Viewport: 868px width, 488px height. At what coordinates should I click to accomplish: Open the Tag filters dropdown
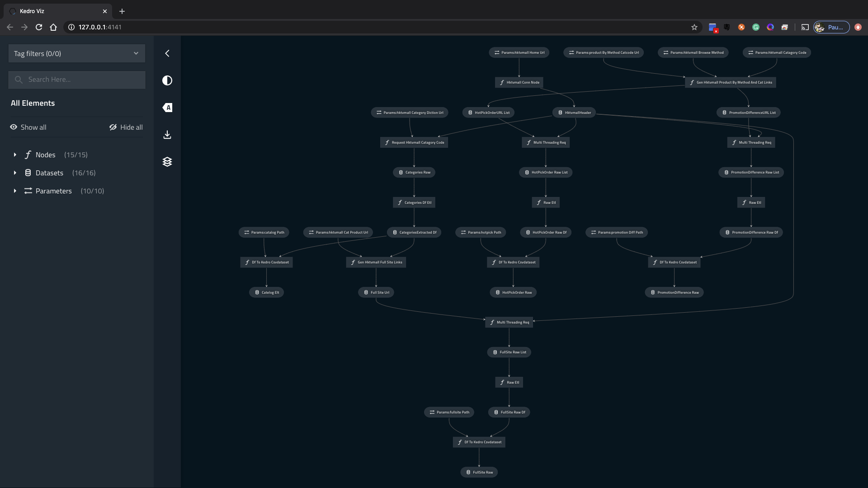[x=76, y=53]
